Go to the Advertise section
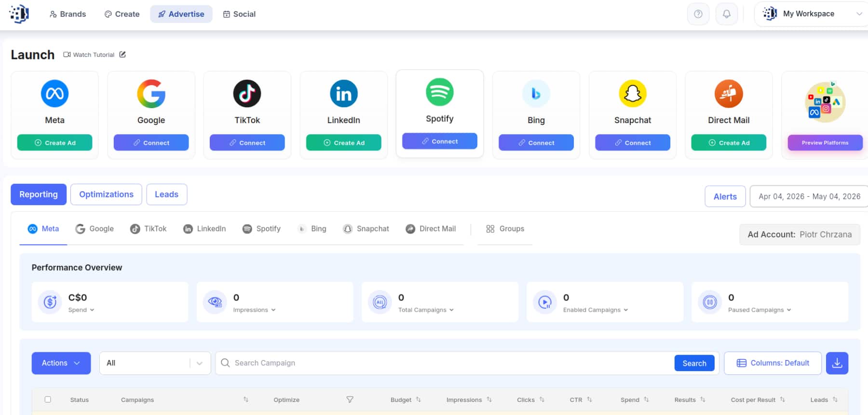Screen dimensions: 868x415 coord(181,14)
